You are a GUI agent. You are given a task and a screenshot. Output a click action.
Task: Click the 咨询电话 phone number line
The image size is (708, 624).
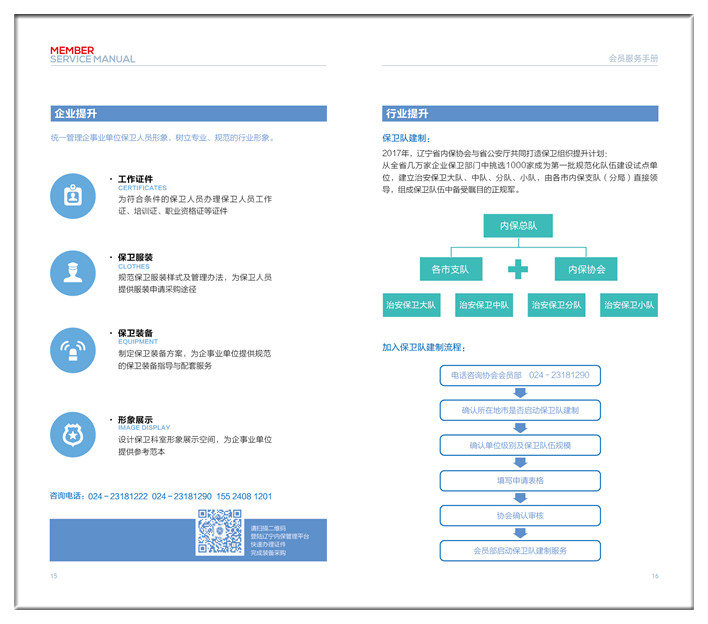pos(161,497)
